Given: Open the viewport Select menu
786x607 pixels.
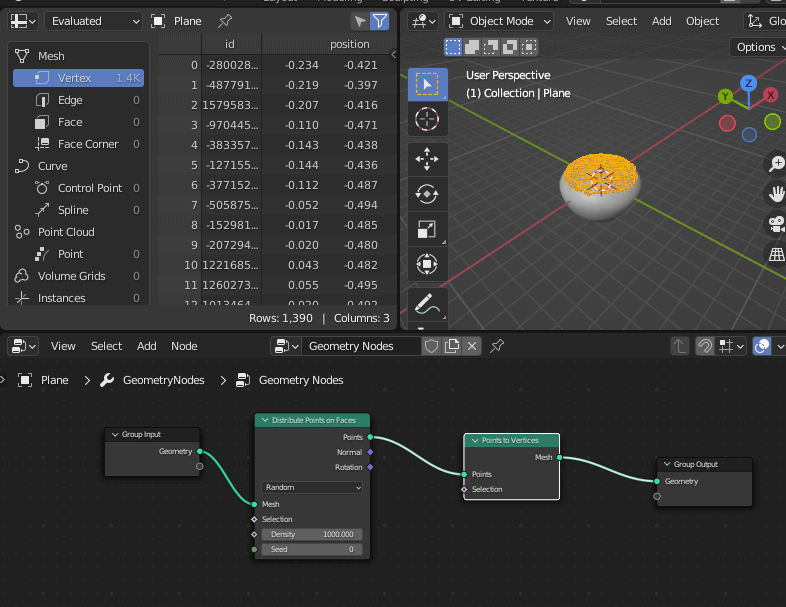Looking at the screenshot, I should pos(621,21).
